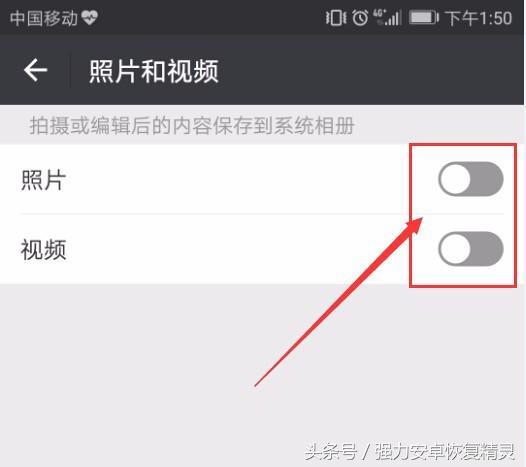The height and width of the screenshot is (467, 526).
Task: Click the red annotation arrow
Action: pyautogui.click(x=339, y=301)
